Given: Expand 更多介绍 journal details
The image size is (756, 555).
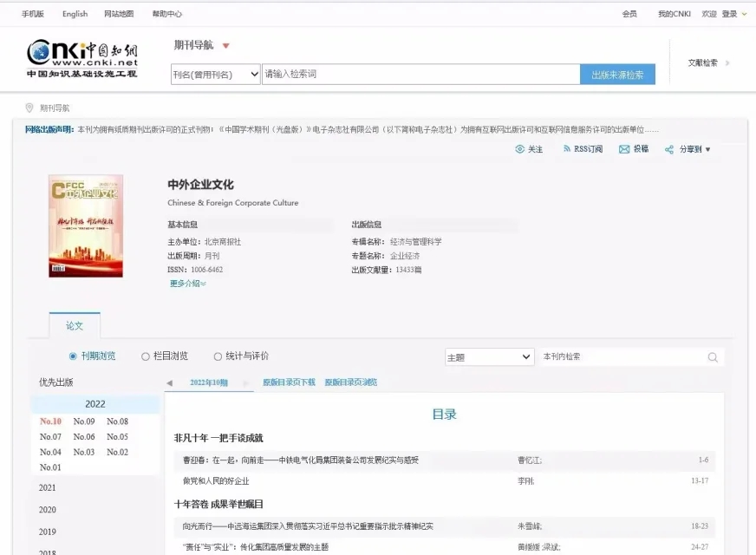Looking at the screenshot, I should (188, 284).
